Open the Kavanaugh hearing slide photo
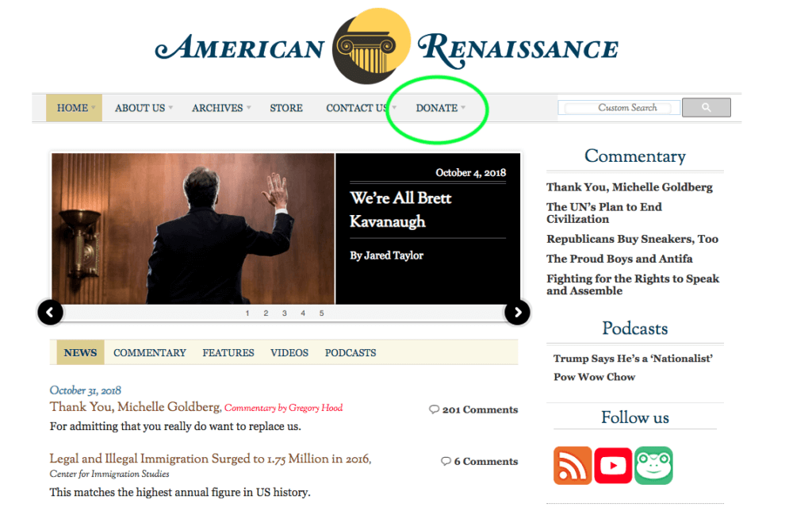The image size is (812, 511). (x=193, y=229)
